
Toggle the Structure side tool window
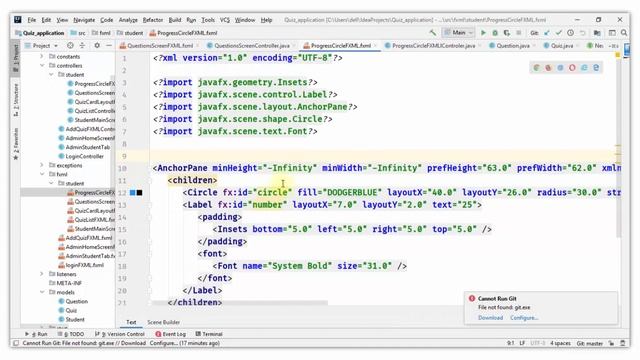click(x=16, y=100)
